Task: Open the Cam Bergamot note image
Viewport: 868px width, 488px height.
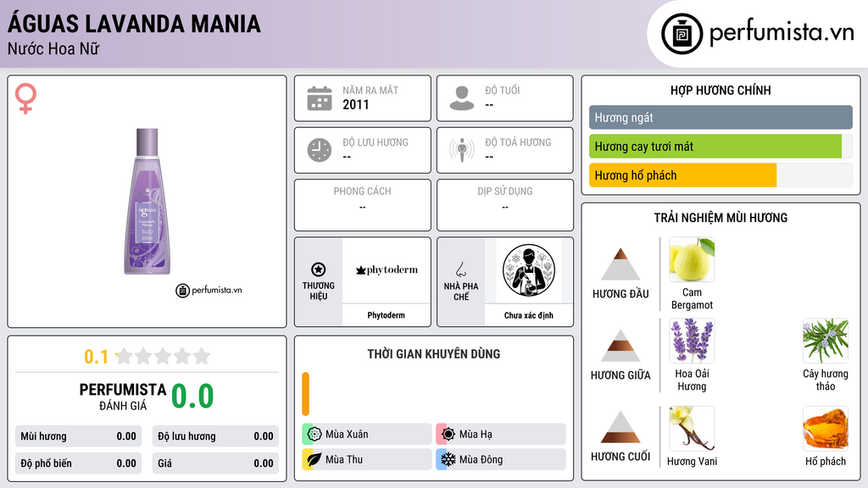Action: [x=692, y=259]
